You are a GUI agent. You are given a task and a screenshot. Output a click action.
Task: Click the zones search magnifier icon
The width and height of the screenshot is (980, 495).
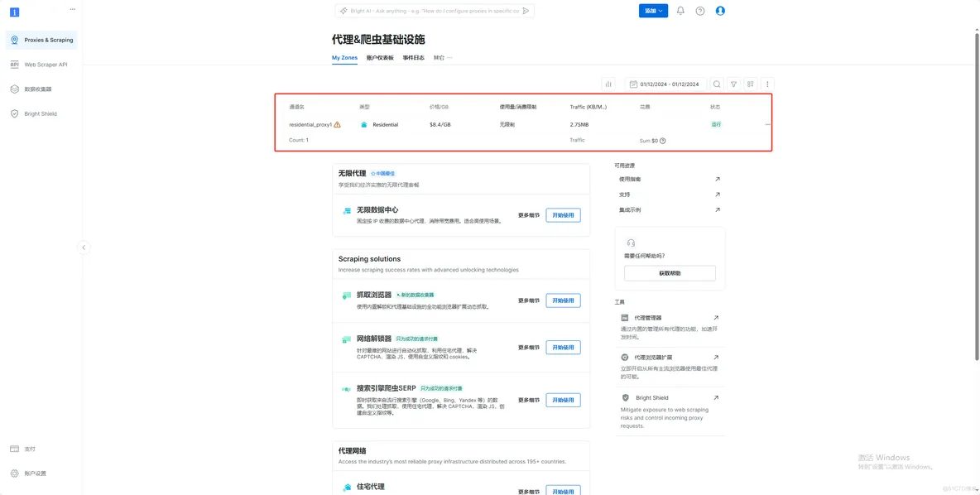tap(717, 84)
